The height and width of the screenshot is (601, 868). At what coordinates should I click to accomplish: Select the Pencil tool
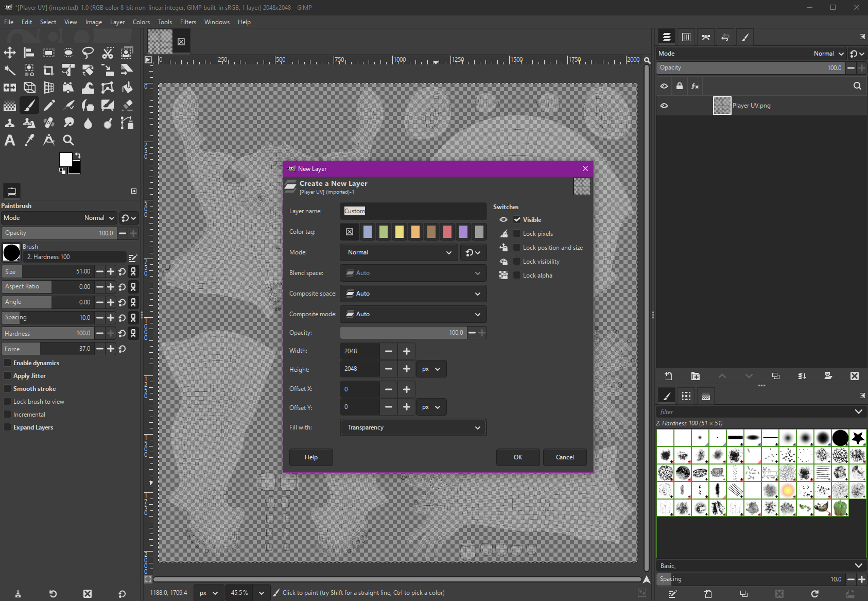point(49,106)
